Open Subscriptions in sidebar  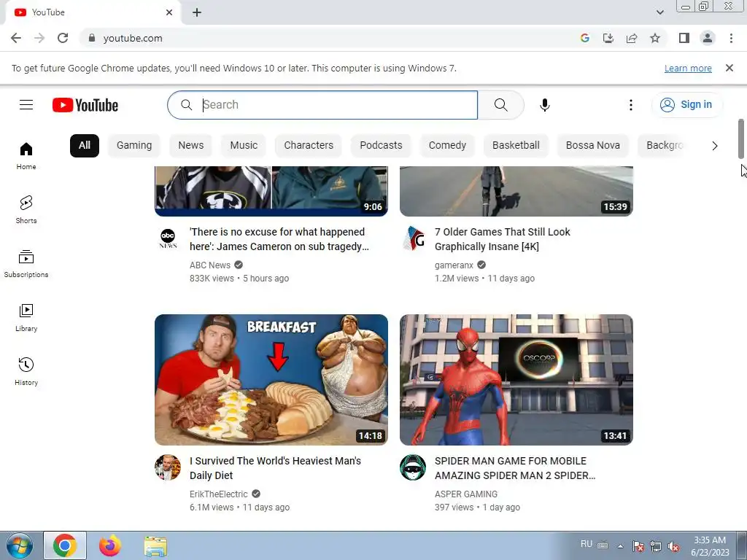click(x=26, y=264)
